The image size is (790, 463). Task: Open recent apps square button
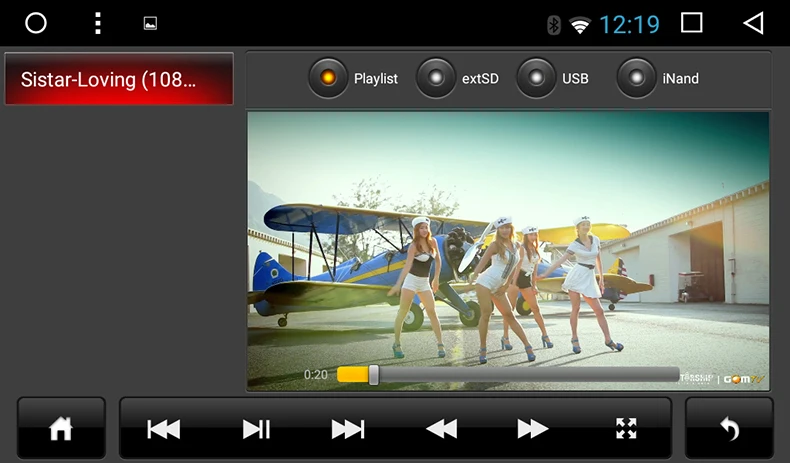pos(692,23)
